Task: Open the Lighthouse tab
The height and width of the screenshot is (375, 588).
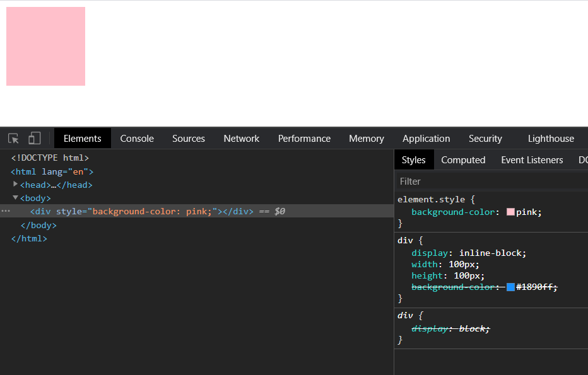Action: pos(551,139)
